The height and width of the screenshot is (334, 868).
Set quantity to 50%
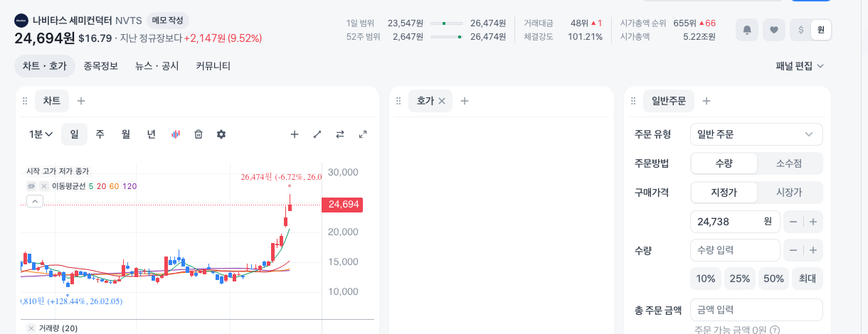click(x=773, y=279)
